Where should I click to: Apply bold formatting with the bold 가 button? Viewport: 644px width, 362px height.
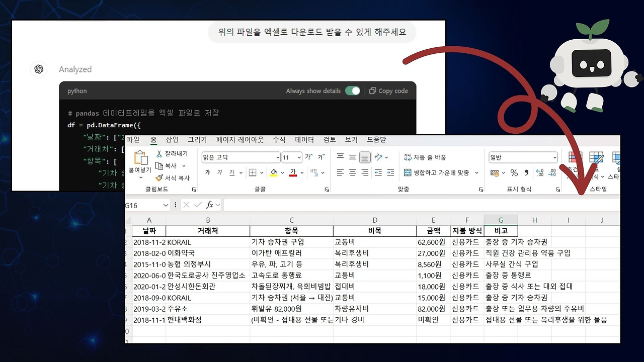pyautogui.click(x=207, y=172)
